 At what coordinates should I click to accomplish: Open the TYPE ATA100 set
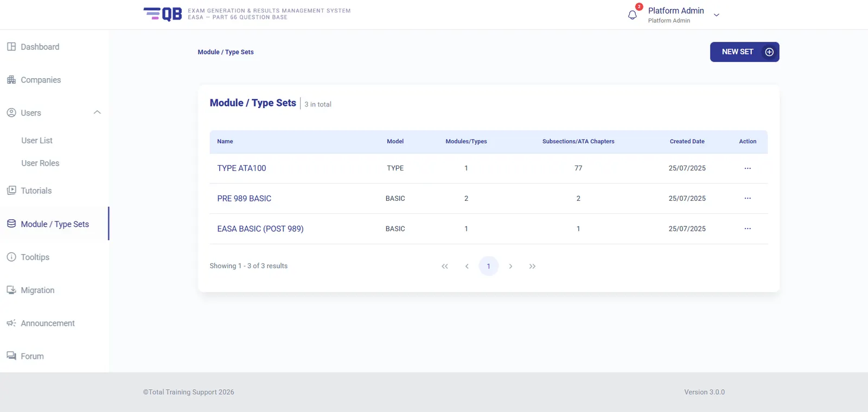241,168
